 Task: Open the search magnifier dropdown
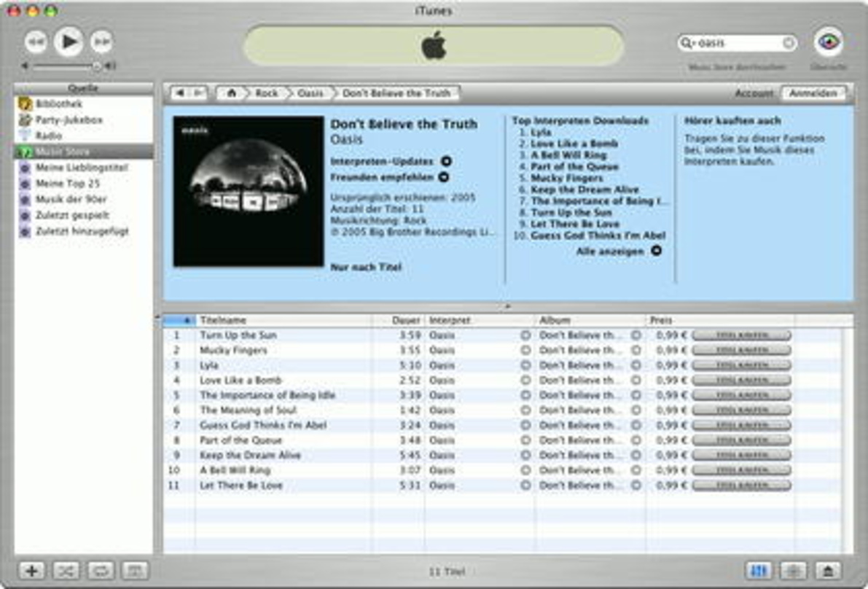point(687,43)
